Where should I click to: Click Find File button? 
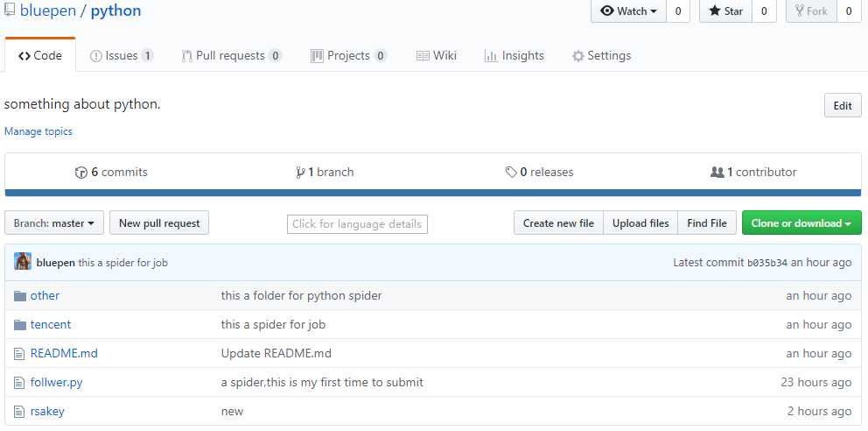707,223
